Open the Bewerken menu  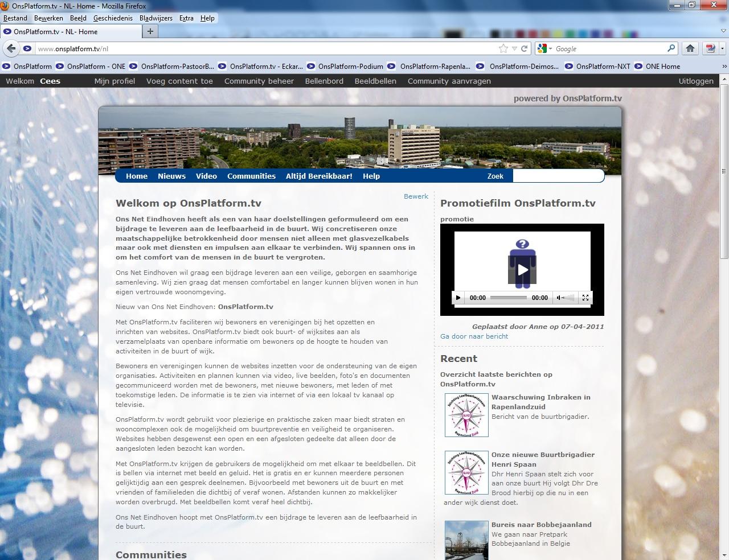point(48,18)
